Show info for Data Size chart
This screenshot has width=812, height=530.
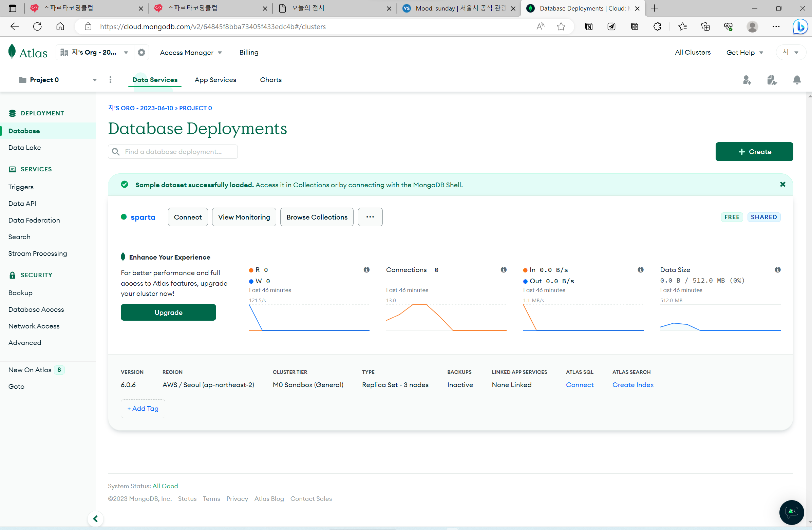(778, 270)
